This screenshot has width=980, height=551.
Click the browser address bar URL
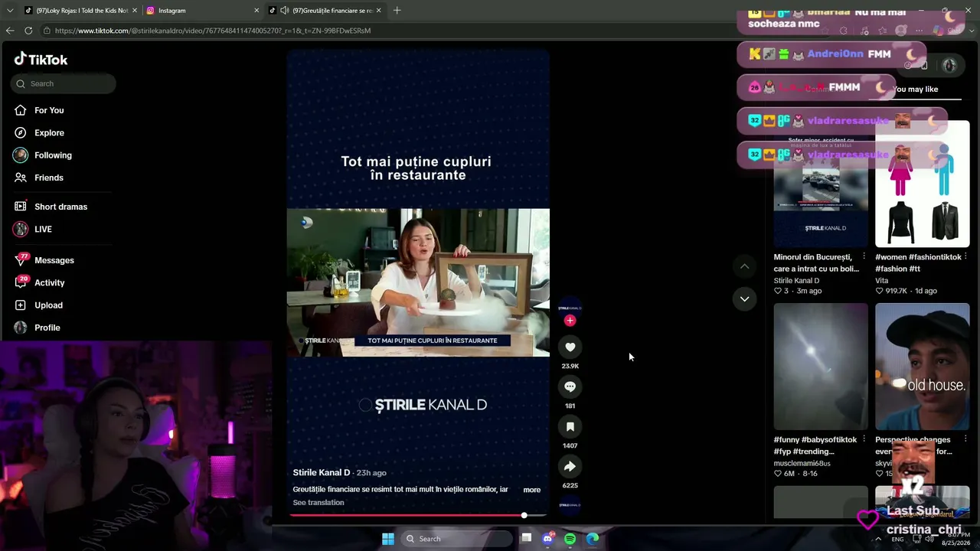[213, 31]
